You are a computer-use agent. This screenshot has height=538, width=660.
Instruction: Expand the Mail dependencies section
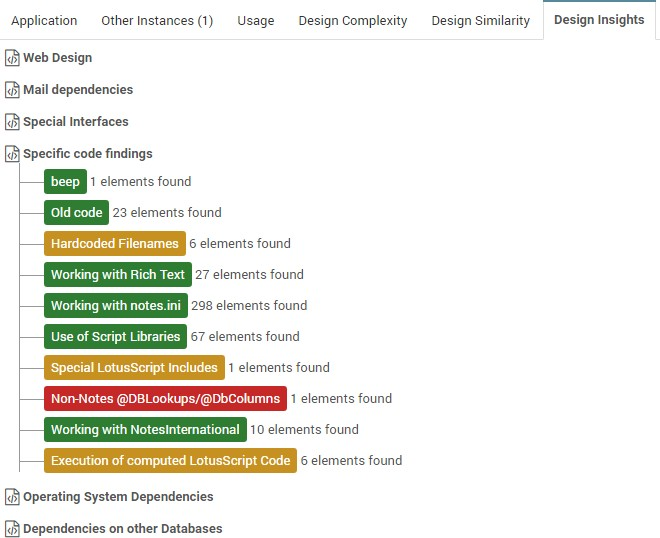(78, 90)
